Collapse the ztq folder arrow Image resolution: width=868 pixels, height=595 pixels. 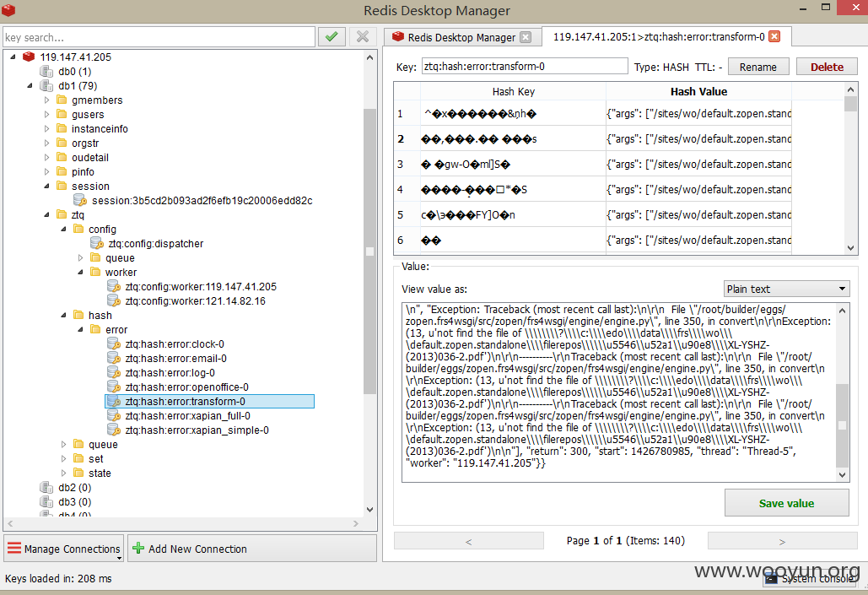[46, 214]
